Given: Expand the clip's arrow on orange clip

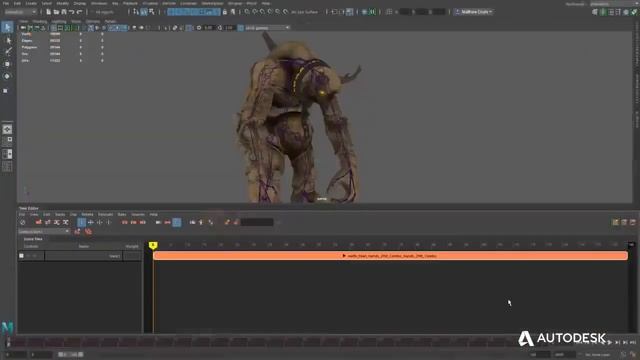Looking at the screenshot, I should 344,256.
